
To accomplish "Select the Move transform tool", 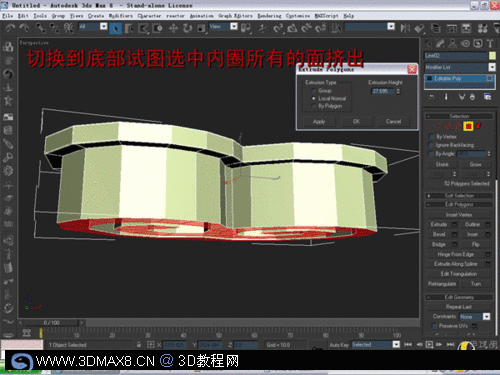I will coord(173,29).
